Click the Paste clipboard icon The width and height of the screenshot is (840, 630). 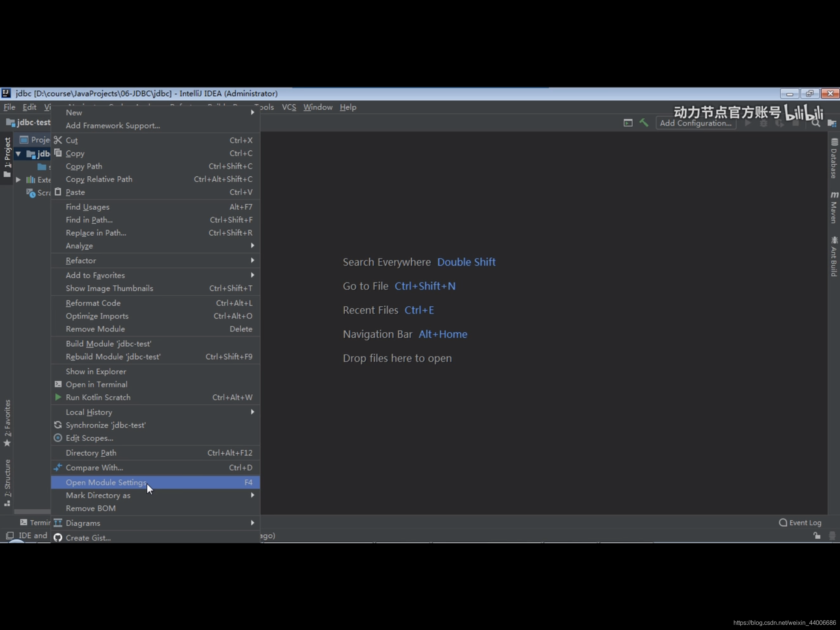click(58, 192)
